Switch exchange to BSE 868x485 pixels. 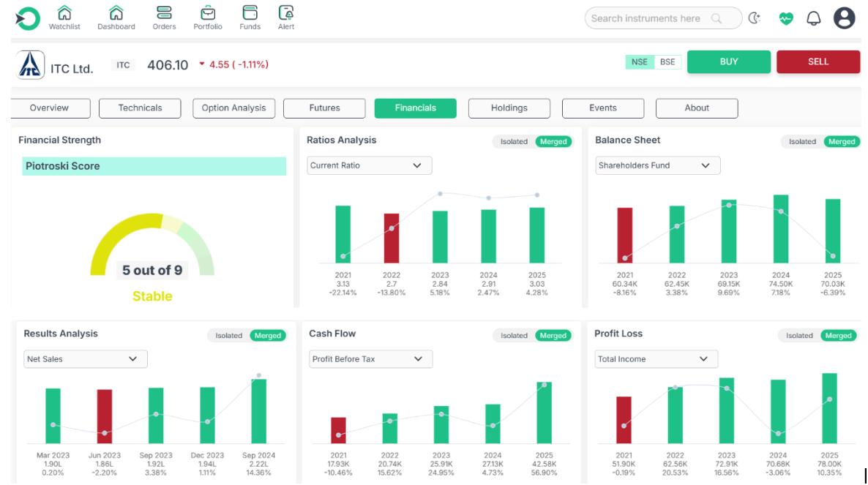pyautogui.click(x=667, y=62)
